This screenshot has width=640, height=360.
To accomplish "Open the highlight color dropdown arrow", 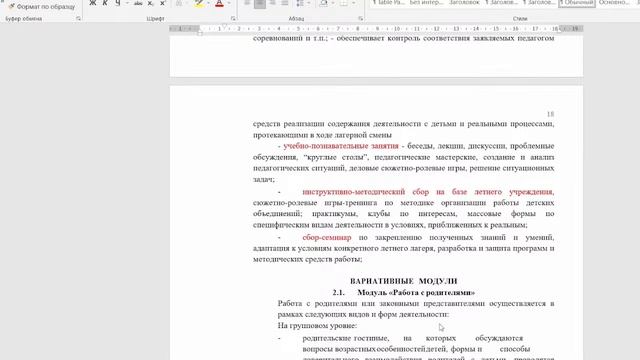I will pyautogui.click(x=208, y=3).
